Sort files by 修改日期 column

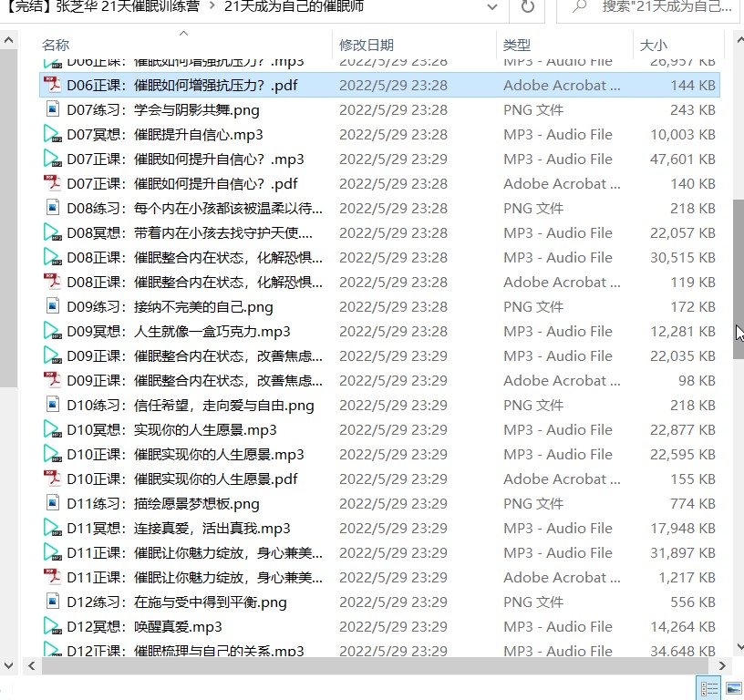point(367,45)
